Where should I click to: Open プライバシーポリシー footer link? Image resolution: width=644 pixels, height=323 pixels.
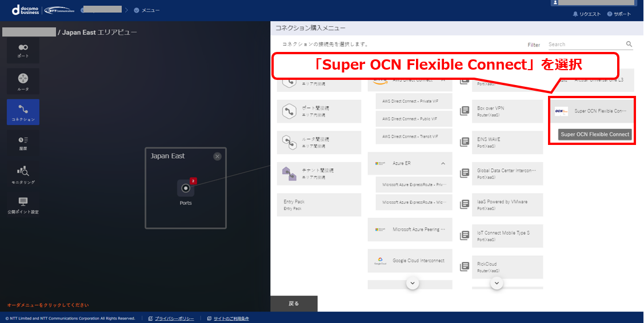point(171,318)
